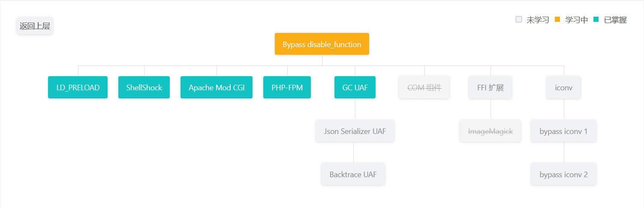Open the Json Serializer UAF node
The width and height of the screenshot is (644, 208).
tap(355, 131)
